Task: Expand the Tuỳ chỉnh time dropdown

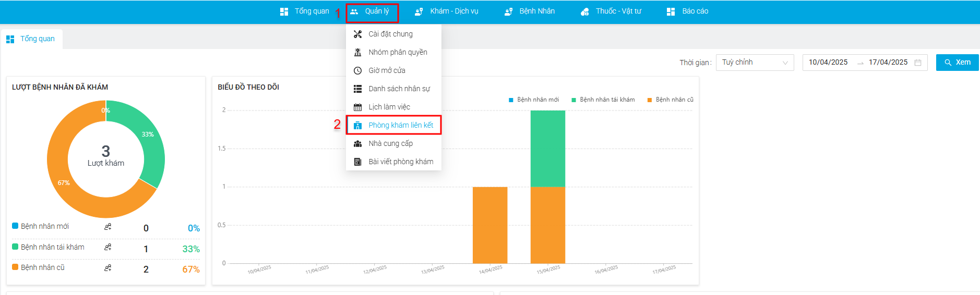Action: coord(755,63)
